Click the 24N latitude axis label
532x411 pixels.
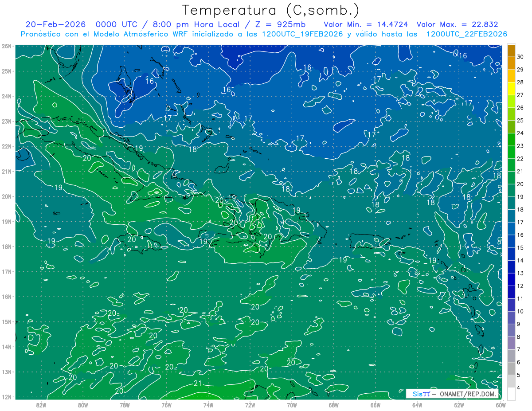(7, 96)
